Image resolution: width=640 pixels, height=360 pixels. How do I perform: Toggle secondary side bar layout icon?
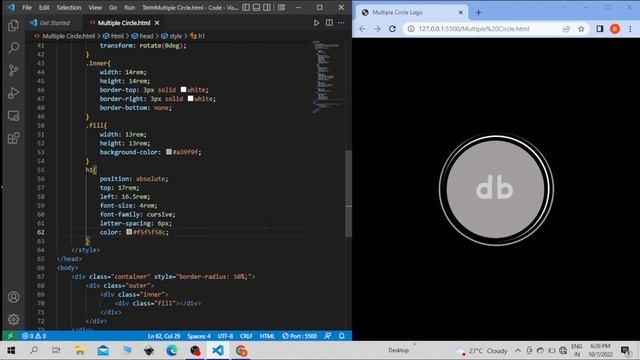tap(267, 7)
